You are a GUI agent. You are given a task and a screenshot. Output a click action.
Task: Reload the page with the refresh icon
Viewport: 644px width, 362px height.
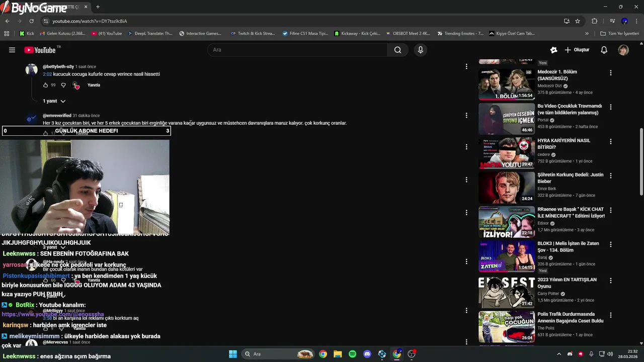point(31,21)
